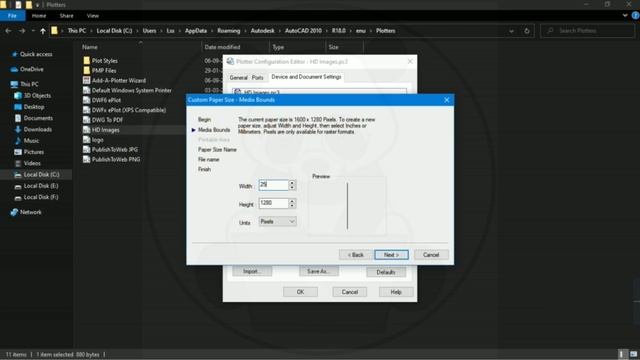640x360 pixels.
Task: Close Custom Paper Size dialog with X
Action: pos(447,100)
